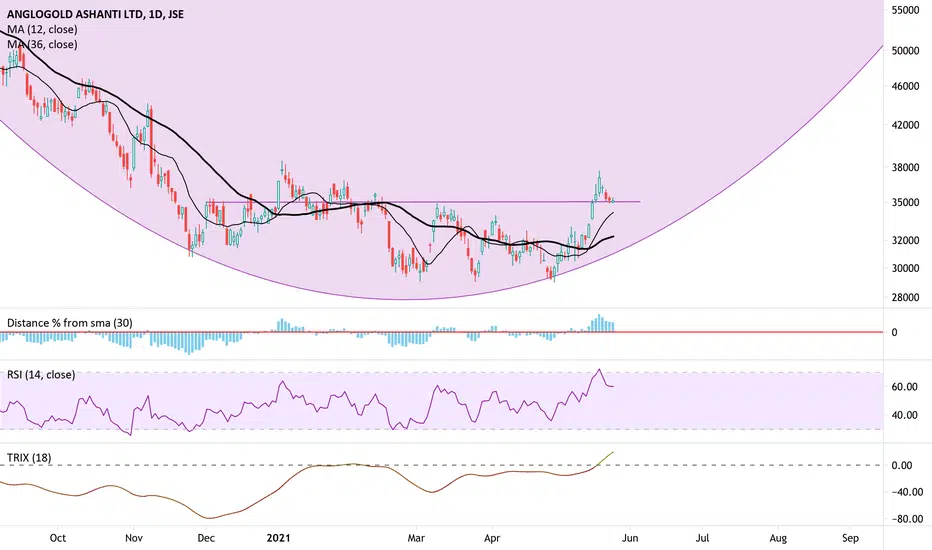Click the 28000 price axis label
Image resolution: width=932 pixels, height=550 pixels.
[905, 297]
